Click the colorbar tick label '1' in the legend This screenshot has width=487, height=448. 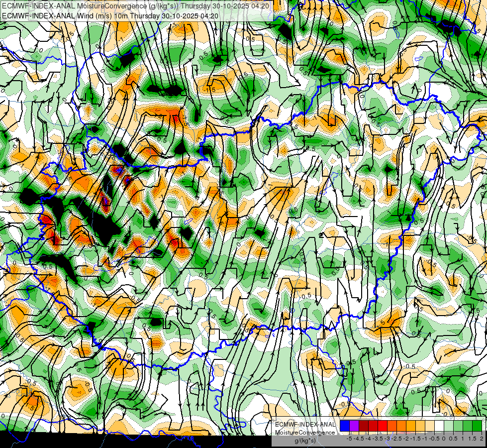click(463, 439)
